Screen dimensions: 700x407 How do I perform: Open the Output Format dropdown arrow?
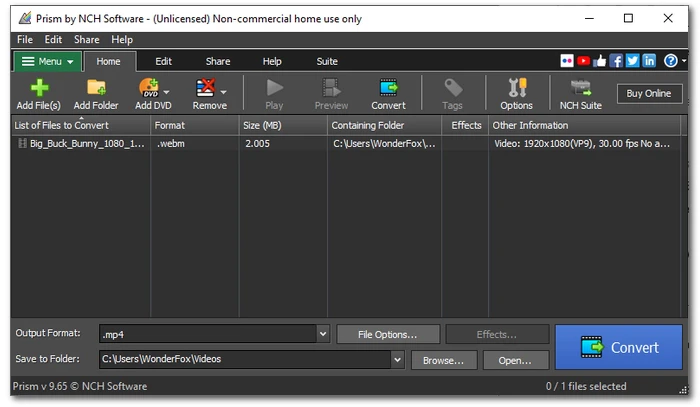323,334
